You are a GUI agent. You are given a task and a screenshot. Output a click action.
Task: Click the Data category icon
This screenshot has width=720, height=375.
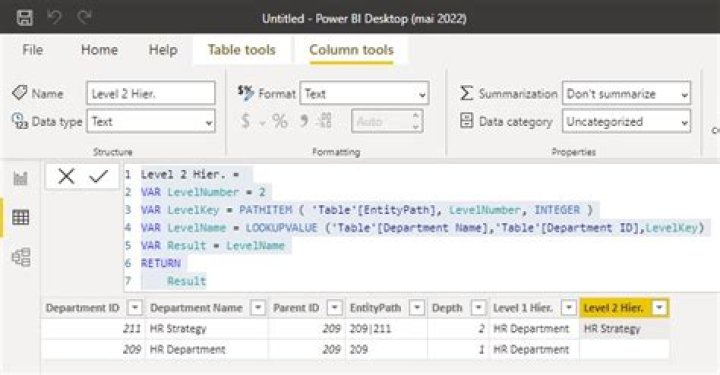coord(466,121)
